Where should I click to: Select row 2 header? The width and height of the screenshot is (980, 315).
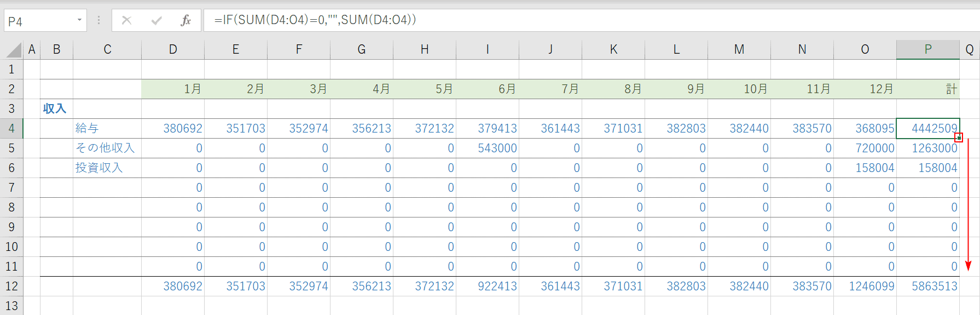pyautogui.click(x=11, y=89)
